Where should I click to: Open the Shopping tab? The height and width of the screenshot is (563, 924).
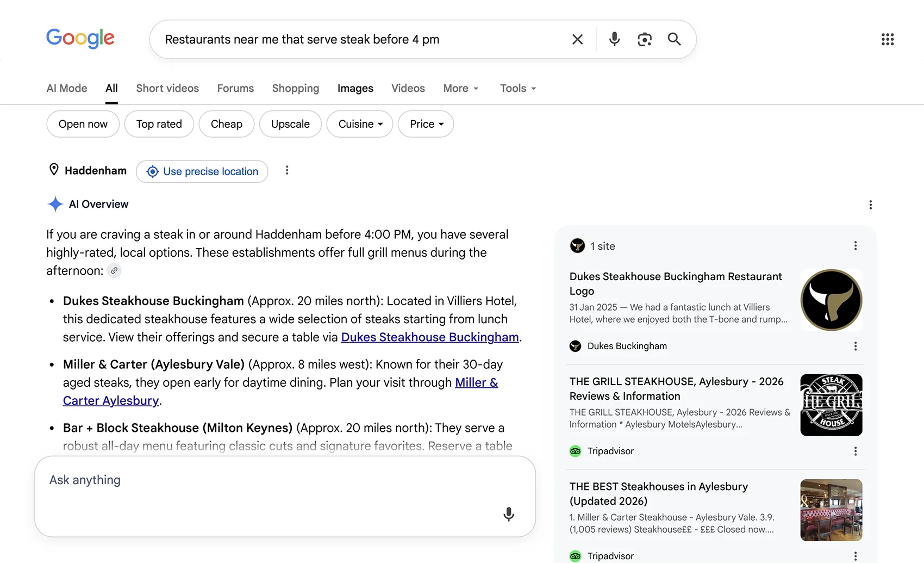tap(296, 88)
